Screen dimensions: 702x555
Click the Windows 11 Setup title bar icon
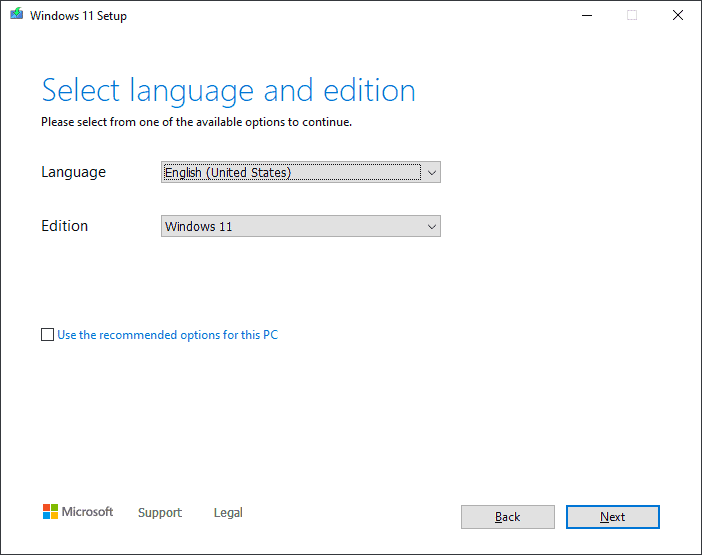coord(17,16)
